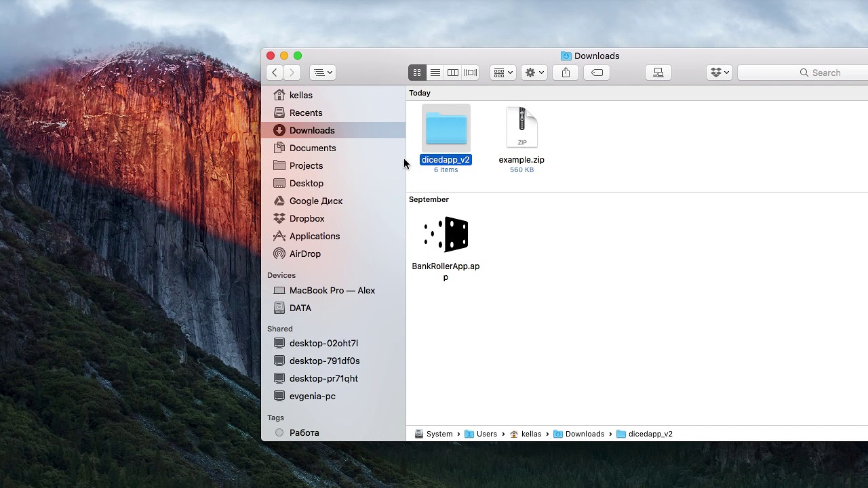Click kellas in the path bar
868x488 pixels.
coord(526,434)
